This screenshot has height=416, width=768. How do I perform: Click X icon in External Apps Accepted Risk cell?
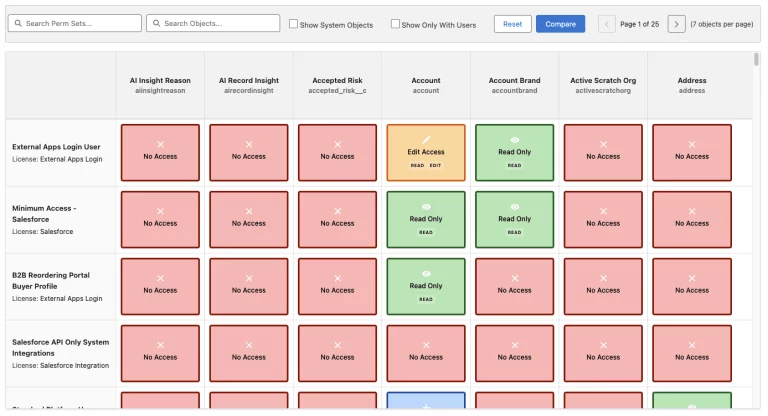tap(337, 145)
